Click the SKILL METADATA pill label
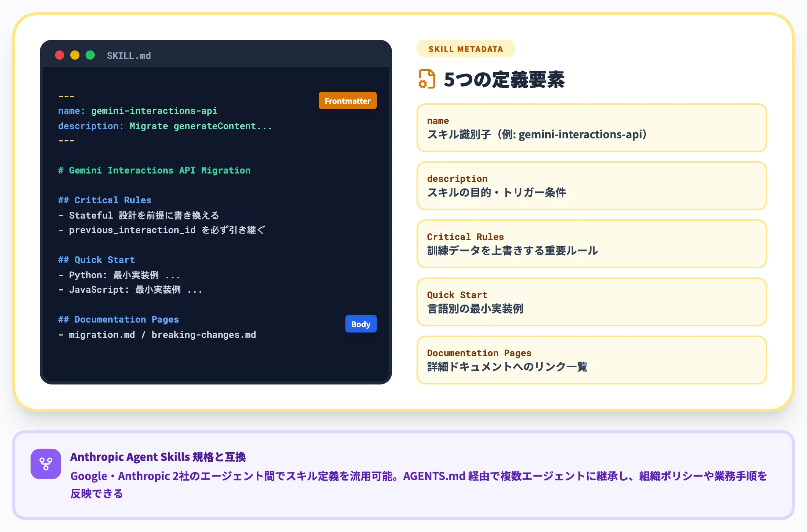The height and width of the screenshot is (532, 807). coord(466,49)
